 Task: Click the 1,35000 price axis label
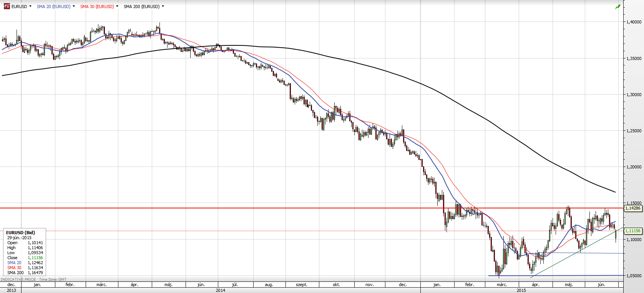click(x=634, y=58)
